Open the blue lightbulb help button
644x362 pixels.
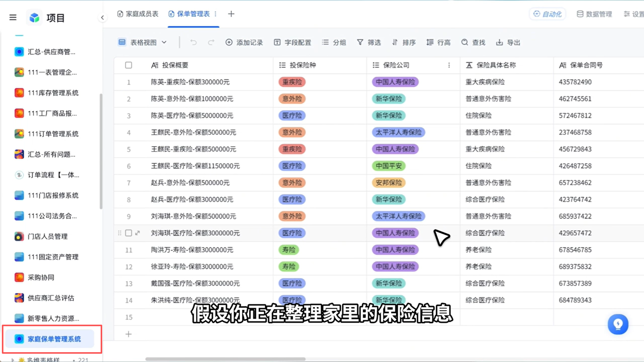tap(618, 324)
